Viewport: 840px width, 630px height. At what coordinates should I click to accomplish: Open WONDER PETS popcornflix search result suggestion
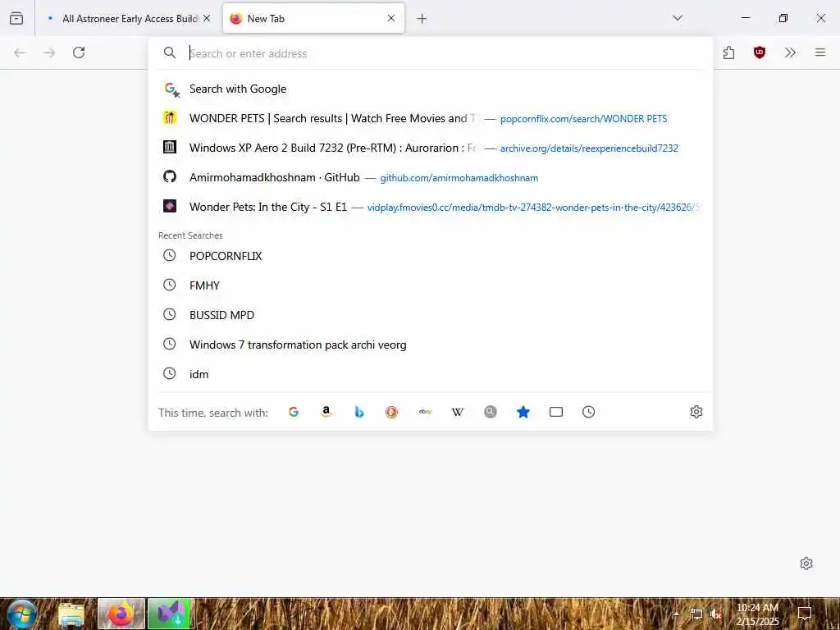pos(430,118)
